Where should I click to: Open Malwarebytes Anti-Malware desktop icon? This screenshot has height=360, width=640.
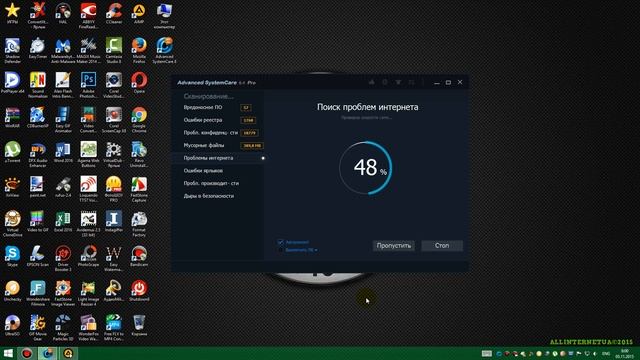[x=63, y=50]
